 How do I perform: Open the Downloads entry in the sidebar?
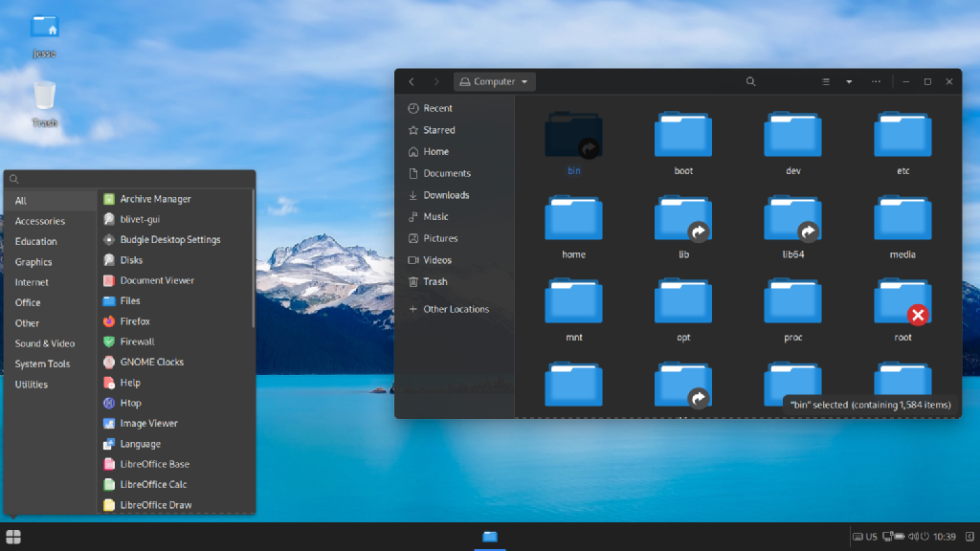click(446, 194)
